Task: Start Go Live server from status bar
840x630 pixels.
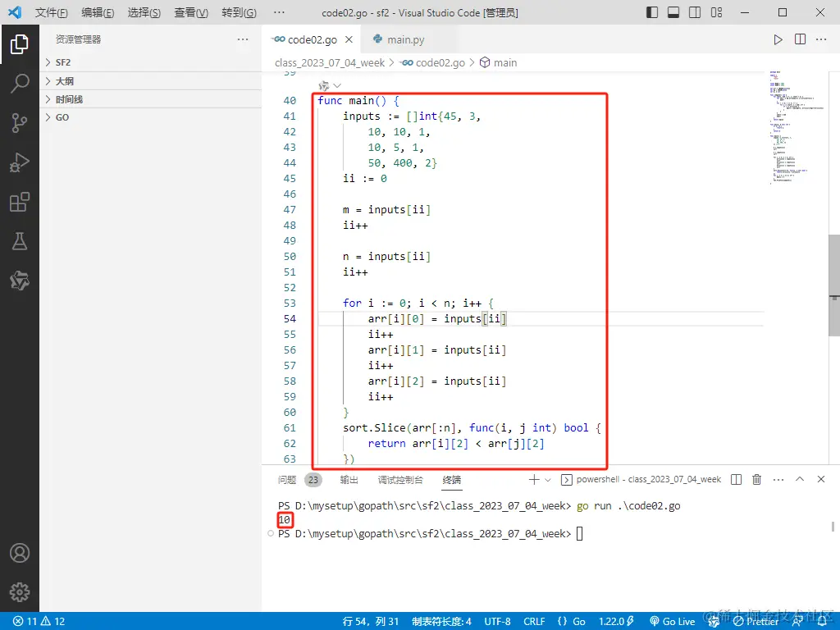Action: 673,622
